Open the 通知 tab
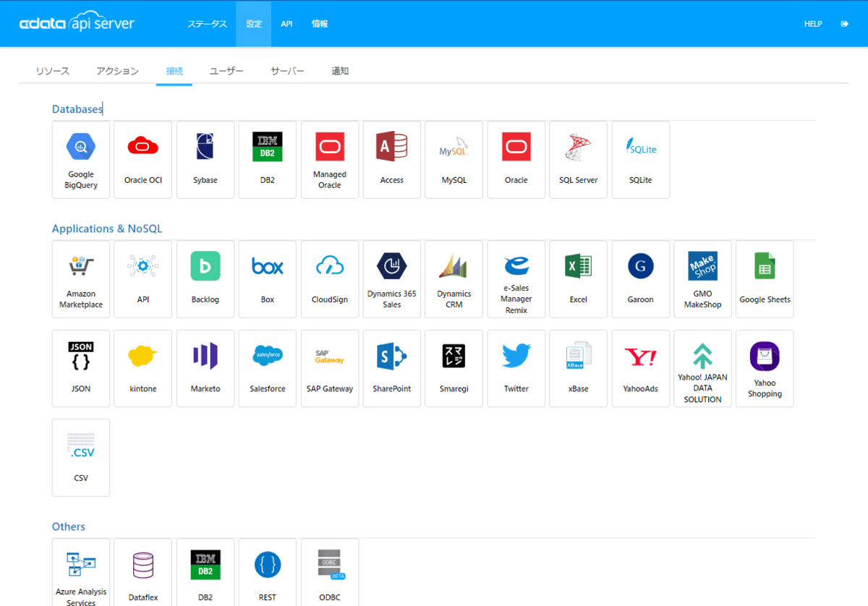 click(340, 71)
